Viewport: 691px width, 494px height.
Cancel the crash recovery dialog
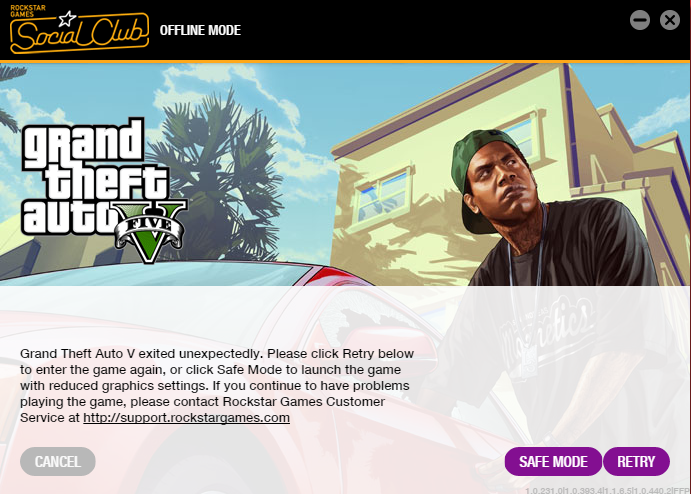click(x=58, y=461)
